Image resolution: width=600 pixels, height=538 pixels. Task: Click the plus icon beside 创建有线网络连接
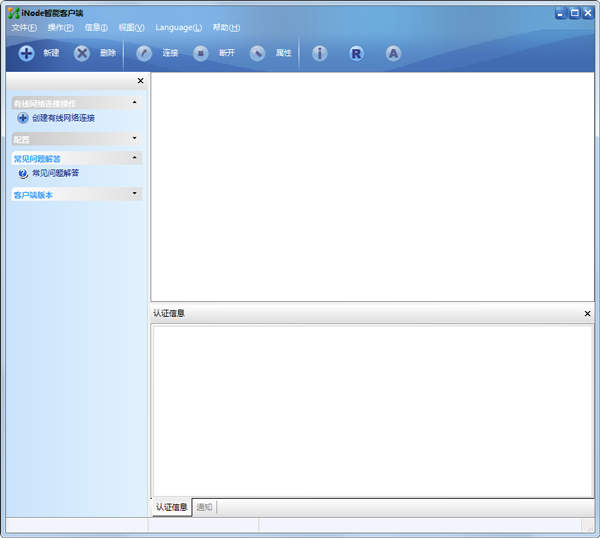(x=23, y=118)
